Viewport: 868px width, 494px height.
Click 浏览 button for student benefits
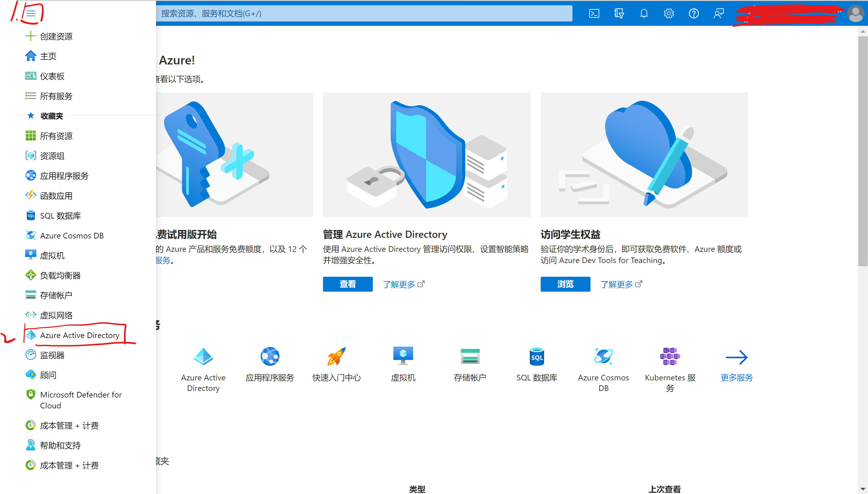pos(565,284)
